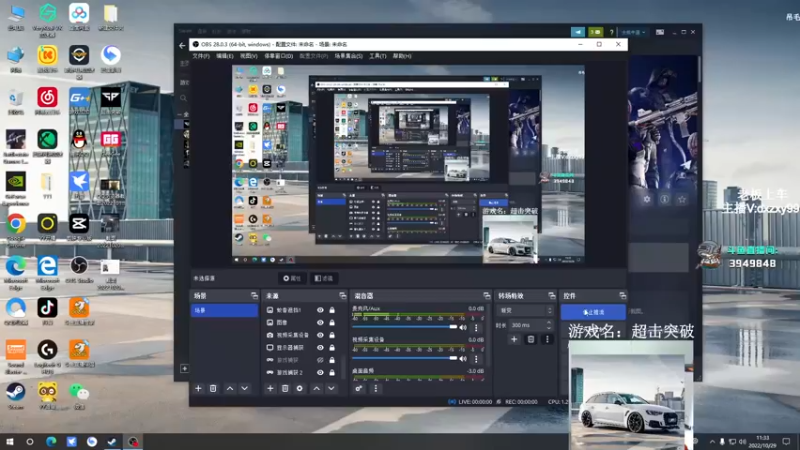Click Steam help question mark button
This screenshot has width=800, height=450.
click(x=611, y=32)
